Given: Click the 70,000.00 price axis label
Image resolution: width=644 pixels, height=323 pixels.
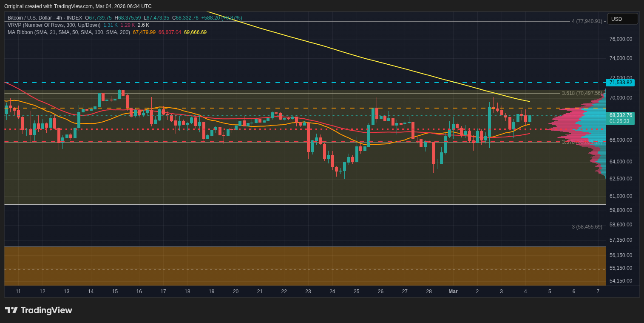Looking at the screenshot, I should point(621,98).
